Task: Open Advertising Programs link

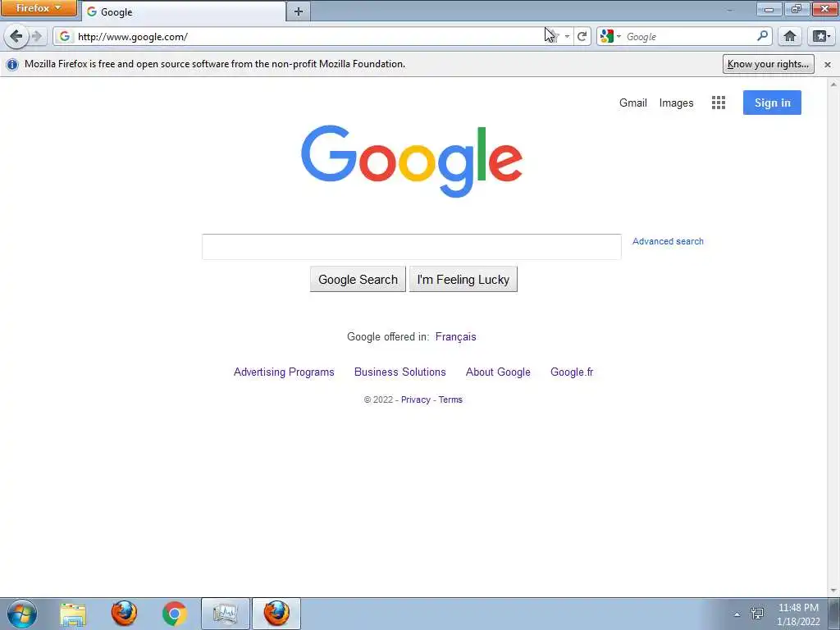Action: pyautogui.click(x=284, y=372)
